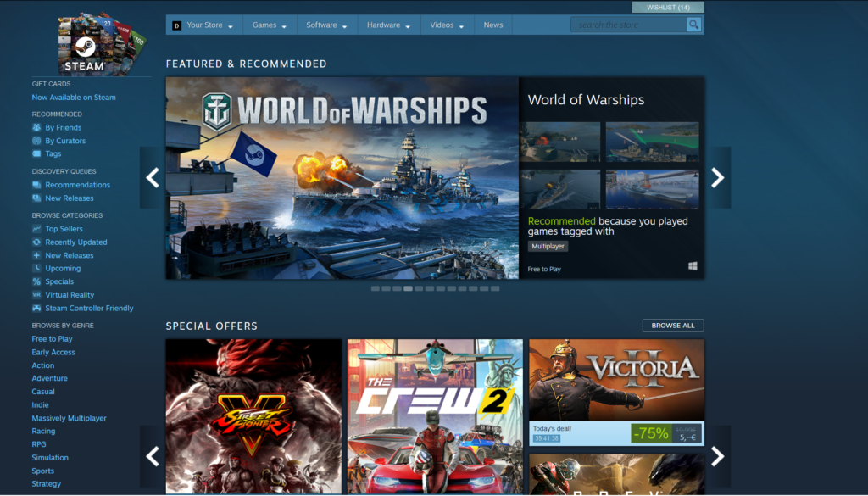
Task: Focus the search the store field
Action: [x=629, y=25]
